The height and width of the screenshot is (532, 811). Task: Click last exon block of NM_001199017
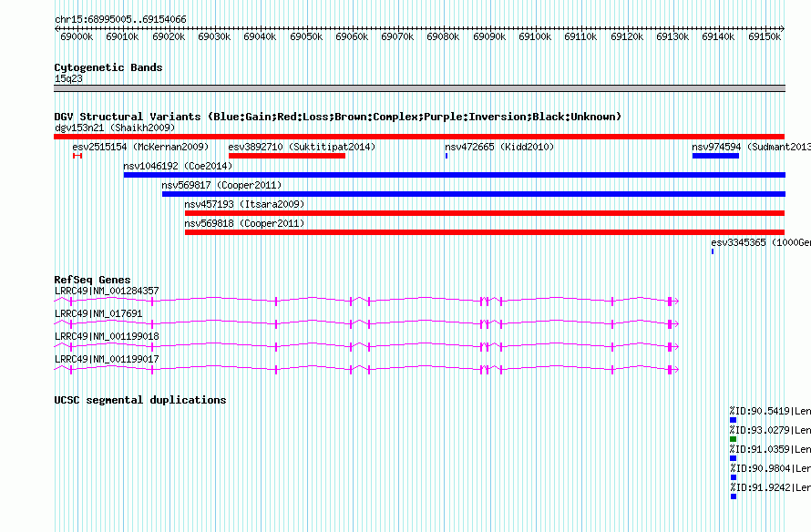(670, 370)
